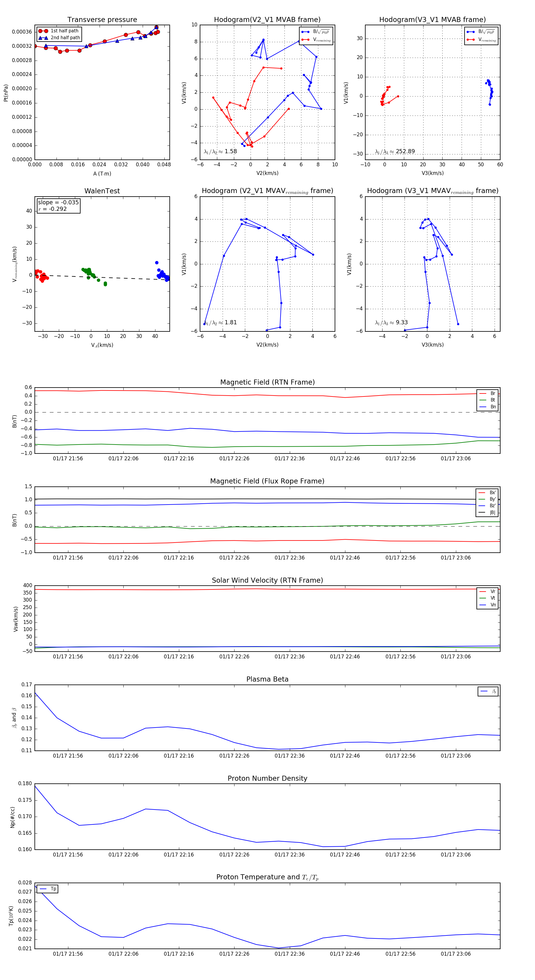Click the "0.048" tick on Transverse pressure x-axis
Viewport: 535px width, 980px height.
[x=164, y=165]
